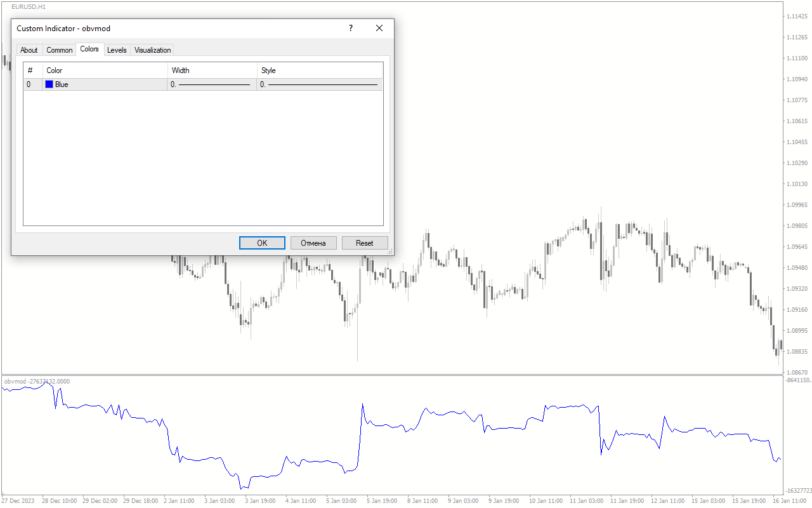
Task: Click the 1.08670 price on the scale
Action: click(797, 372)
